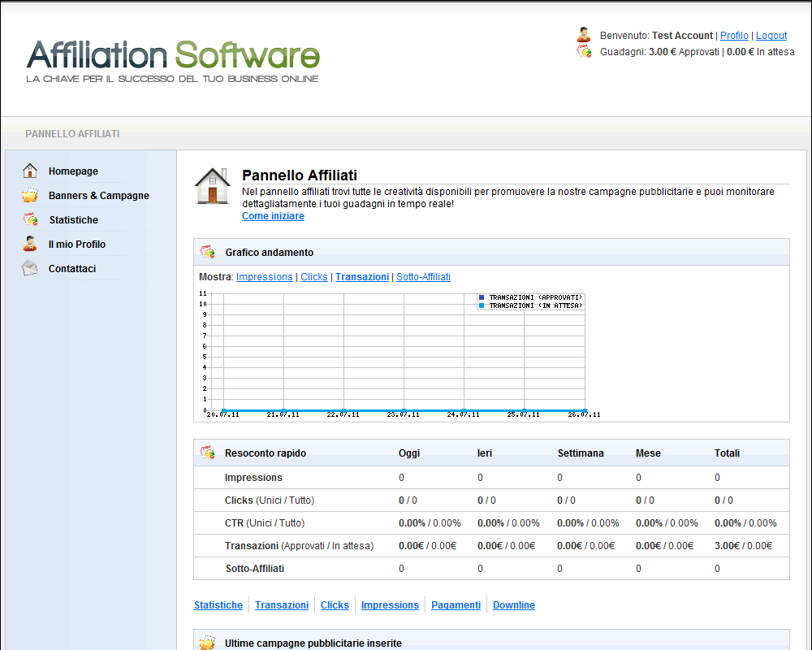Viewport: 812px width, 650px height.
Task: Switch chart to Sotto-Affiliati view
Action: click(x=423, y=277)
